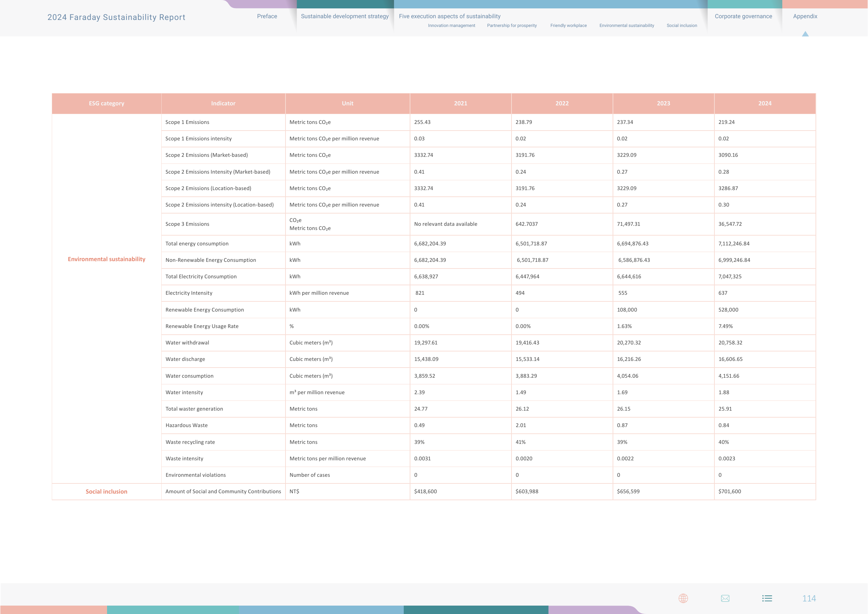Open Friendly workplace sub-link
Image resolution: width=868 pixels, height=614 pixels.
pos(568,26)
